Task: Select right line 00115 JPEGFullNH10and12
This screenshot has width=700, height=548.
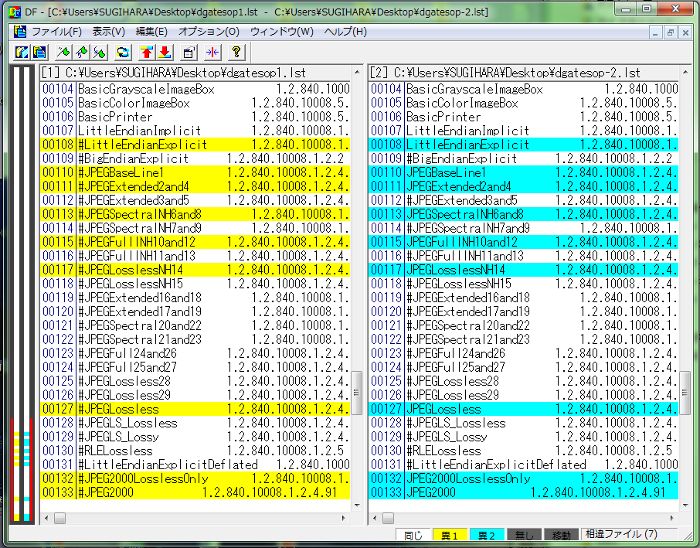Action: tap(523, 242)
